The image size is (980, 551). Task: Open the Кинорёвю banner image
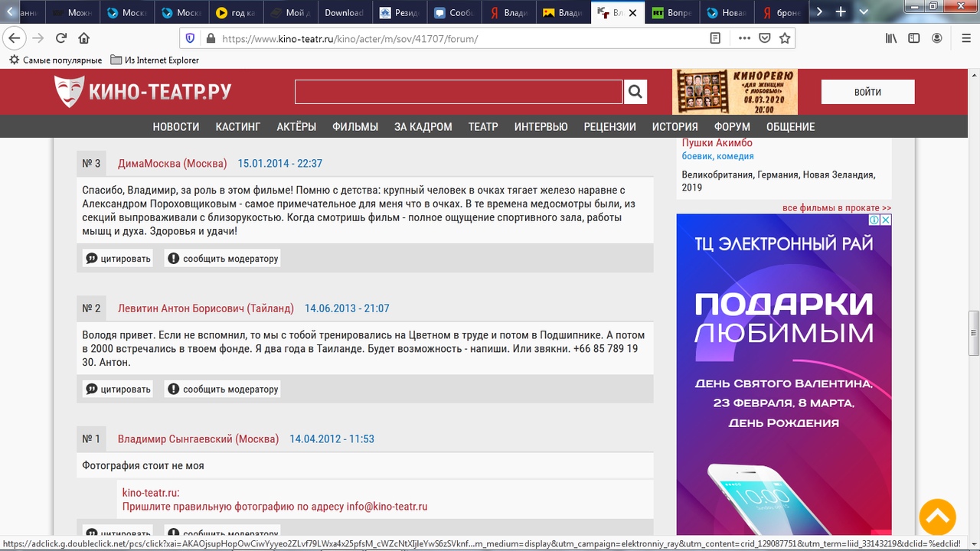(735, 92)
